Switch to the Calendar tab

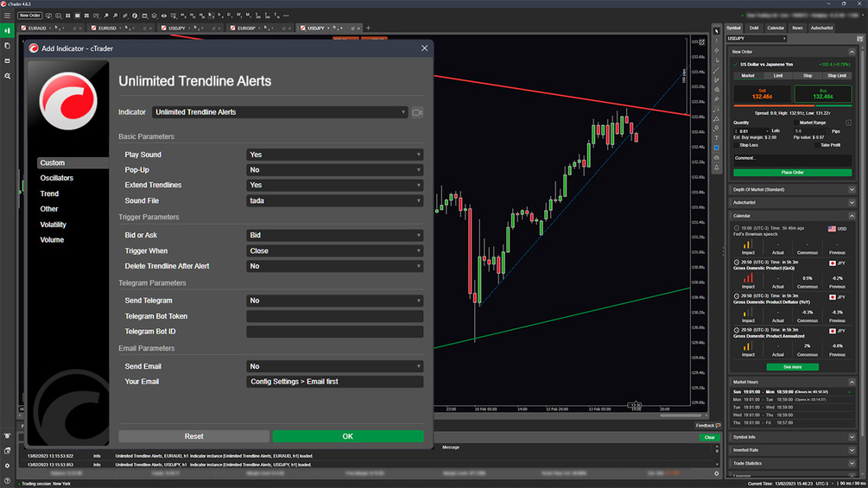pyautogui.click(x=775, y=28)
